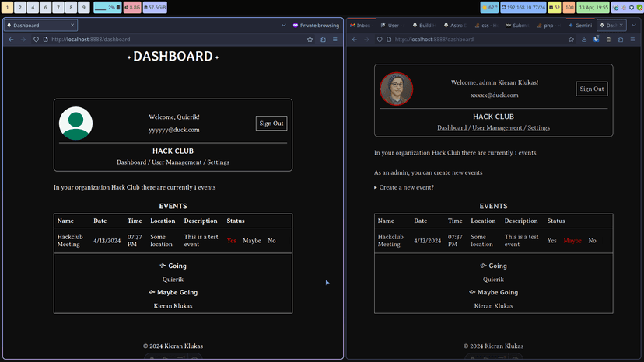
Task: Switch to the Gemini tab
Action: (x=580, y=25)
